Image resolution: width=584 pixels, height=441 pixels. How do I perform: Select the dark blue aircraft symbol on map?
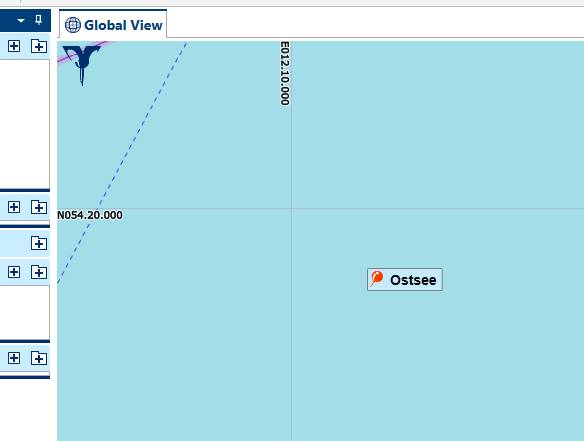point(81,65)
